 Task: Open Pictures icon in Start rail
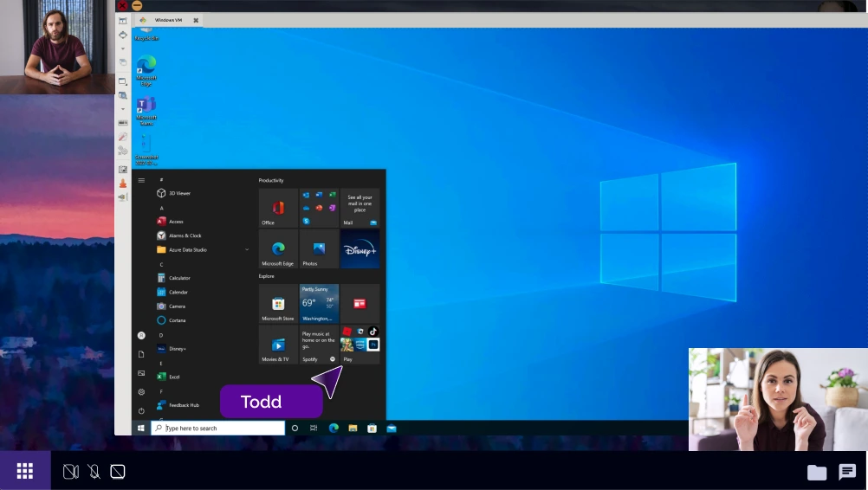pos(141,373)
